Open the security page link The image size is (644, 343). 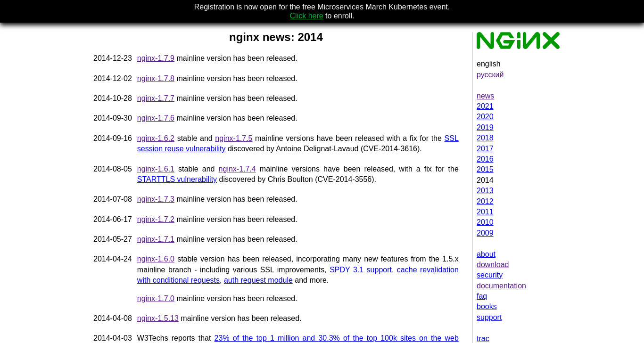pos(489,275)
